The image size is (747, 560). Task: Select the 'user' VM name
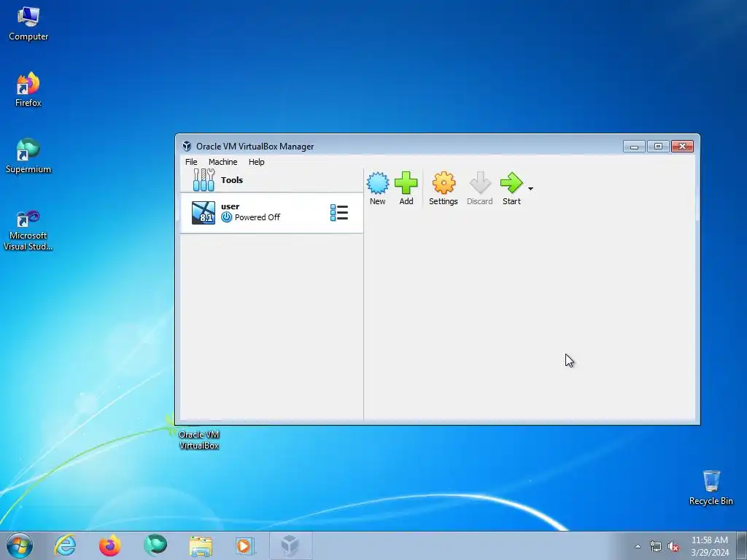230,206
